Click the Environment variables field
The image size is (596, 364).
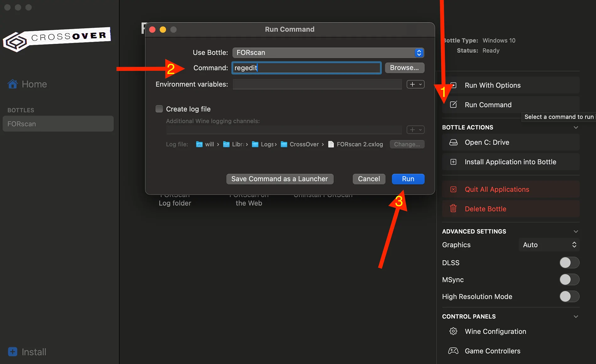[x=317, y=84]
